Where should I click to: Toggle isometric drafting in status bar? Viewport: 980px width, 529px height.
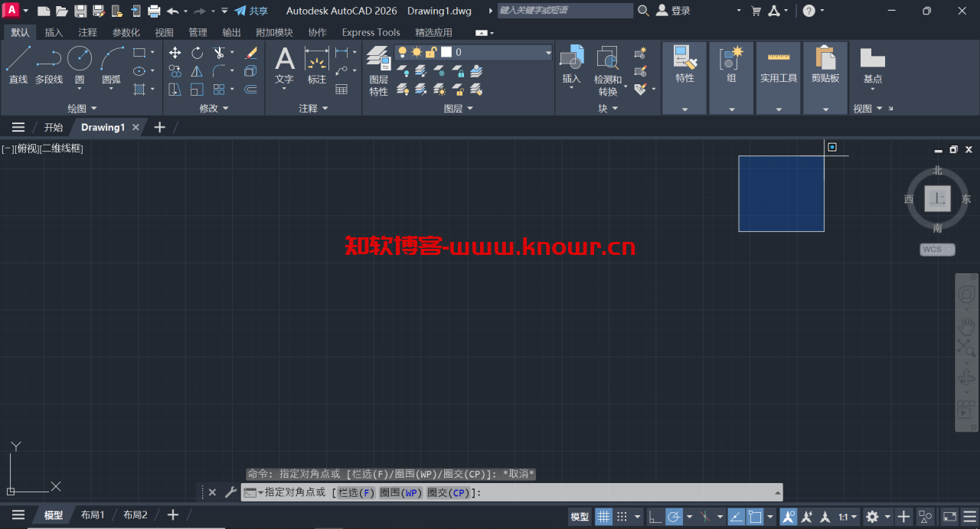click(x=705, y=517)
